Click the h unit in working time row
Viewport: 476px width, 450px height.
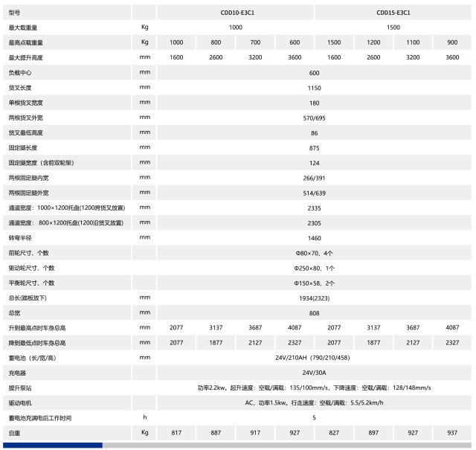point(145,417)
